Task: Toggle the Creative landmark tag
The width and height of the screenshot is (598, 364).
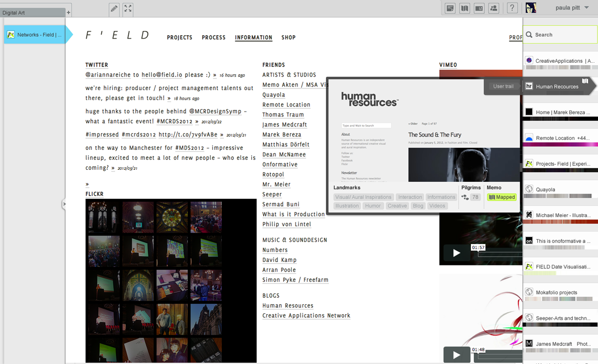Action: (397, 206)
